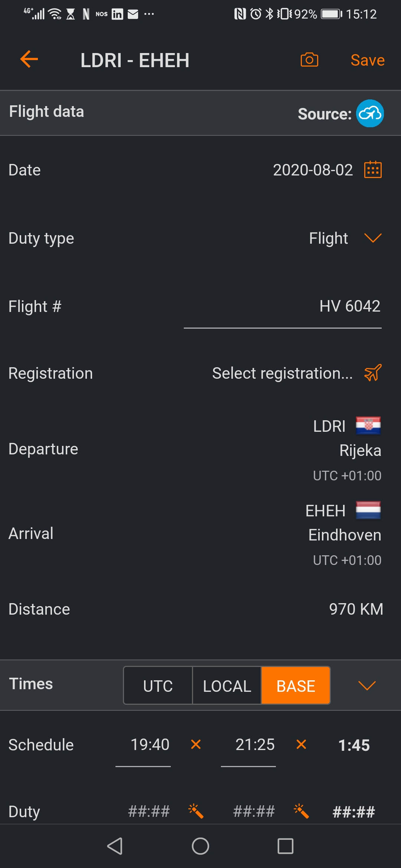Tap the orange back arrow
The height and width of the screenshot is (868, 401).
pos(29,59)
